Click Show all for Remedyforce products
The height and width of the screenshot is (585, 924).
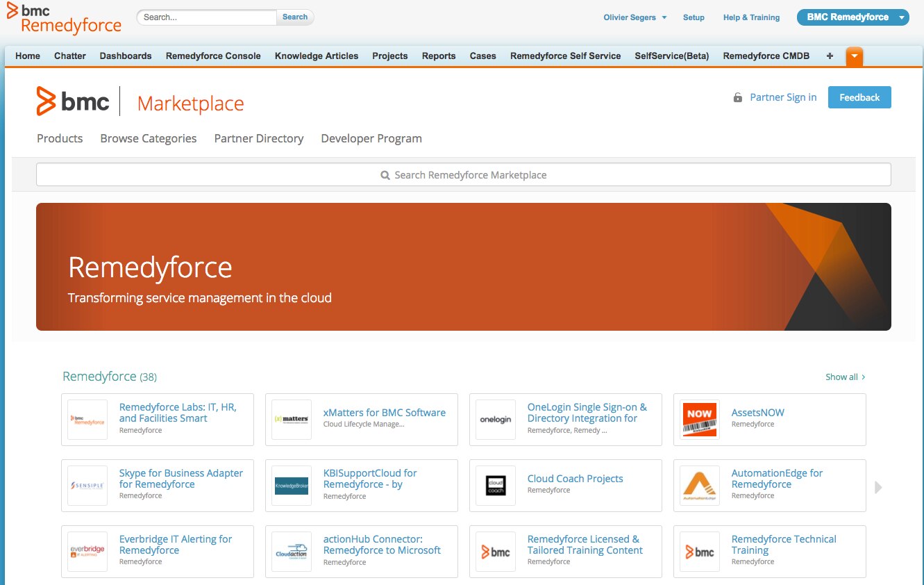(846, 377)
